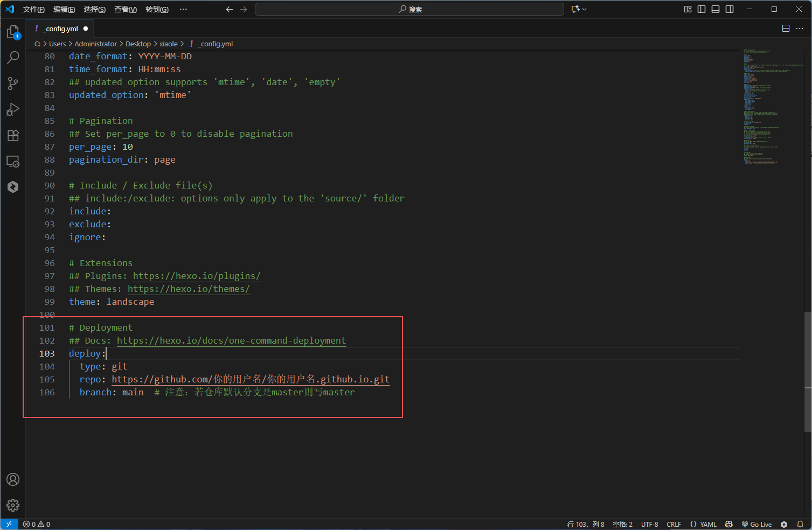Viewport: 812px width, 530px height.
Task: Open the 文件(F) menu
Action: pos(33,9)
